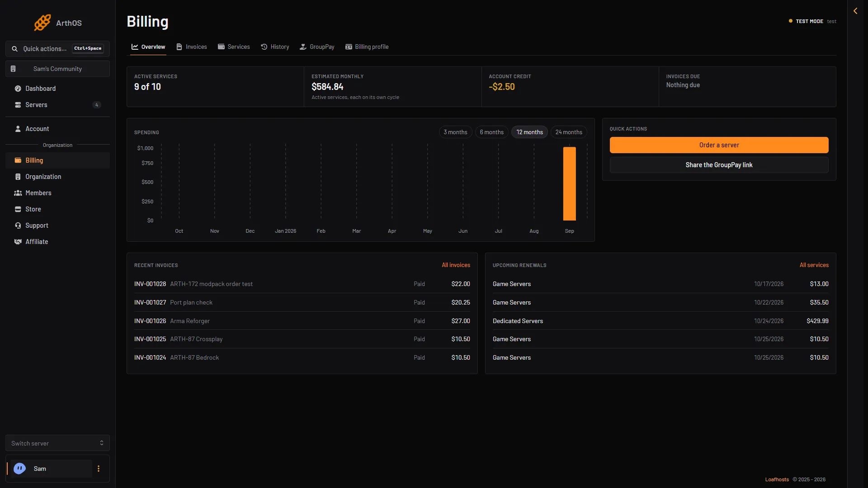Viewport: 868px width, 488px height.
Task: Click the Support headset icon
Action: tap(18, 225)
